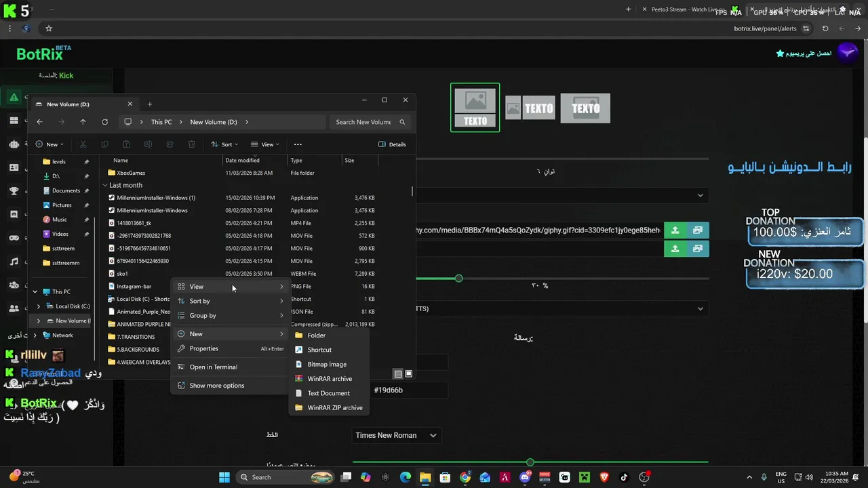Sort files by the Date modified column
Viewport: 868px width, 488px height.
[256, 161]
